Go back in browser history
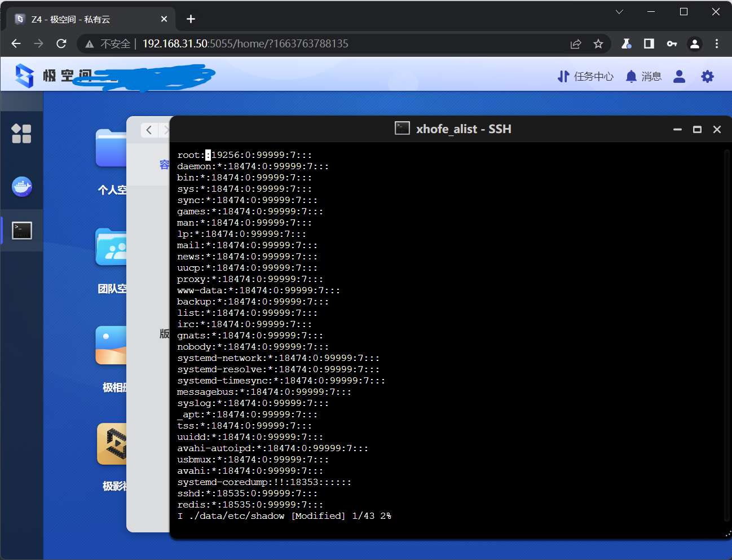Viewport: 732px width, 560px height. tap(16, 43)
